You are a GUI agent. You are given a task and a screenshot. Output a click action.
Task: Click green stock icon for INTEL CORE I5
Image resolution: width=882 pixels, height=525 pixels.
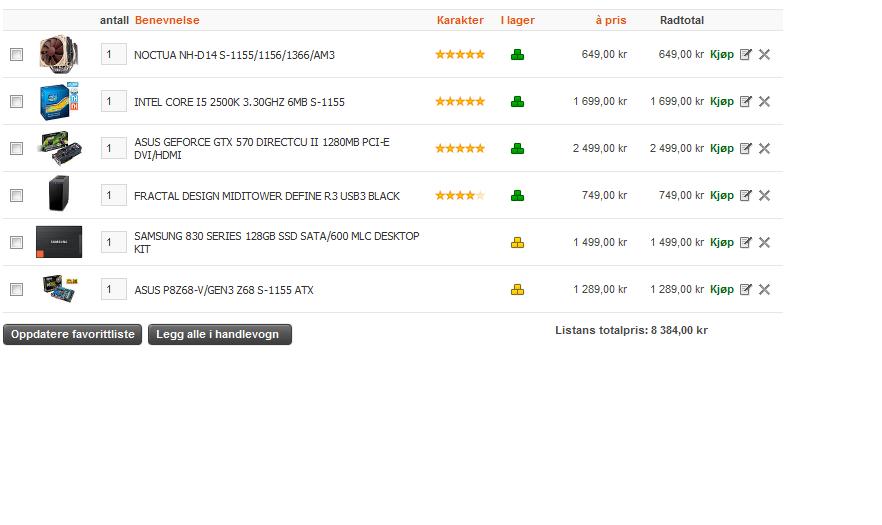[518, 101]
